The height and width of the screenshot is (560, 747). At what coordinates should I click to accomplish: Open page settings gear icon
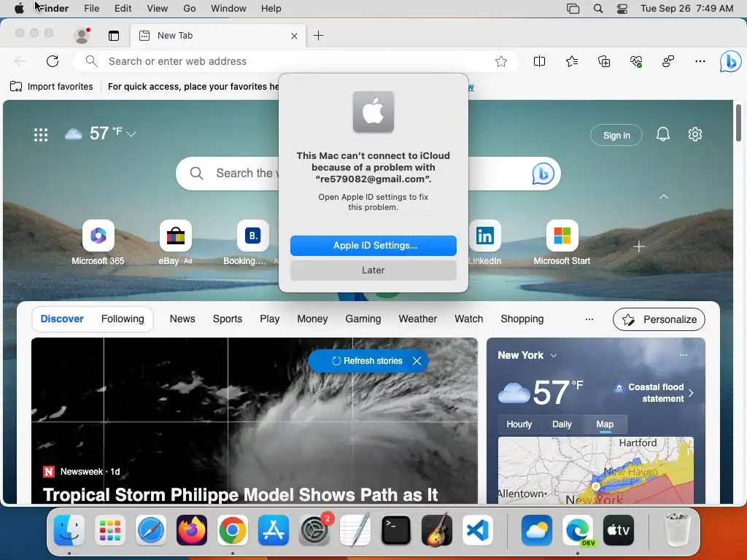[x=695, y=134]
